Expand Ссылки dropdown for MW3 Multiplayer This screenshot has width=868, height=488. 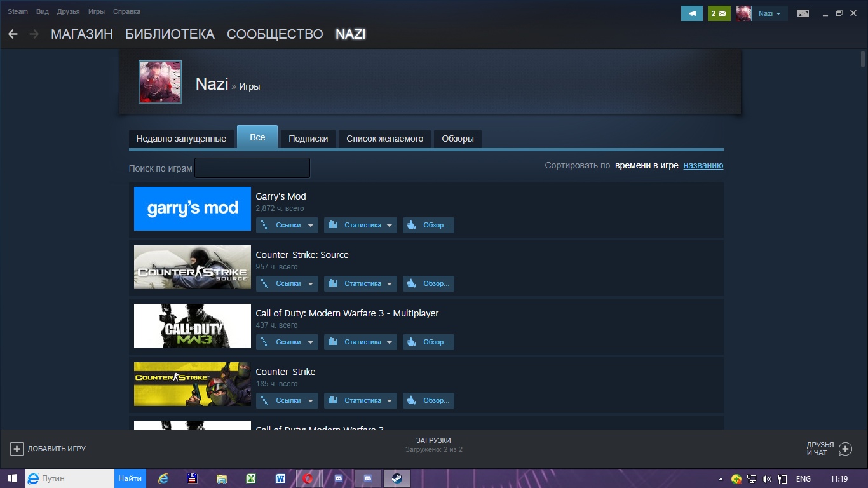(x=287, y=342)
